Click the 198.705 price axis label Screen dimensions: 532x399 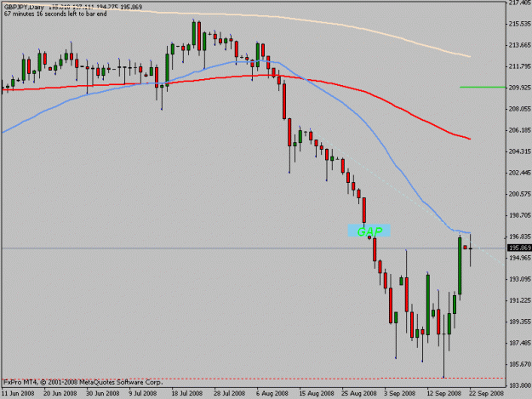(519, 215)
